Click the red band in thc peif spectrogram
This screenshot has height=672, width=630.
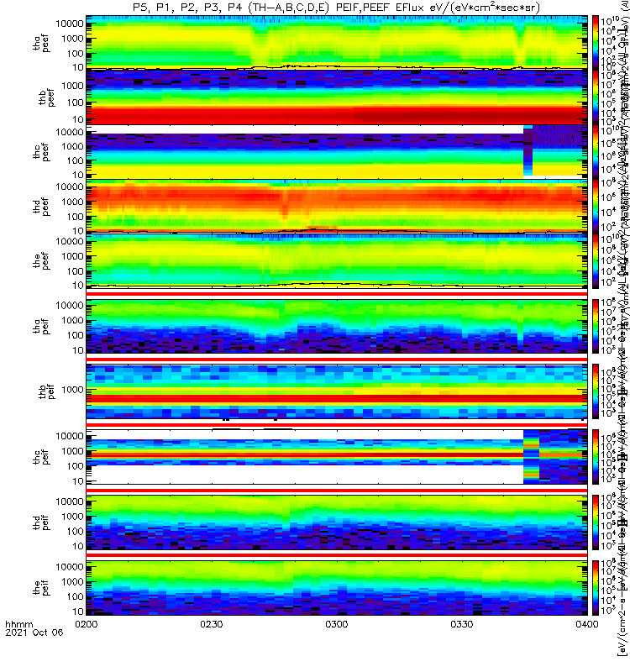pos(304,454)
